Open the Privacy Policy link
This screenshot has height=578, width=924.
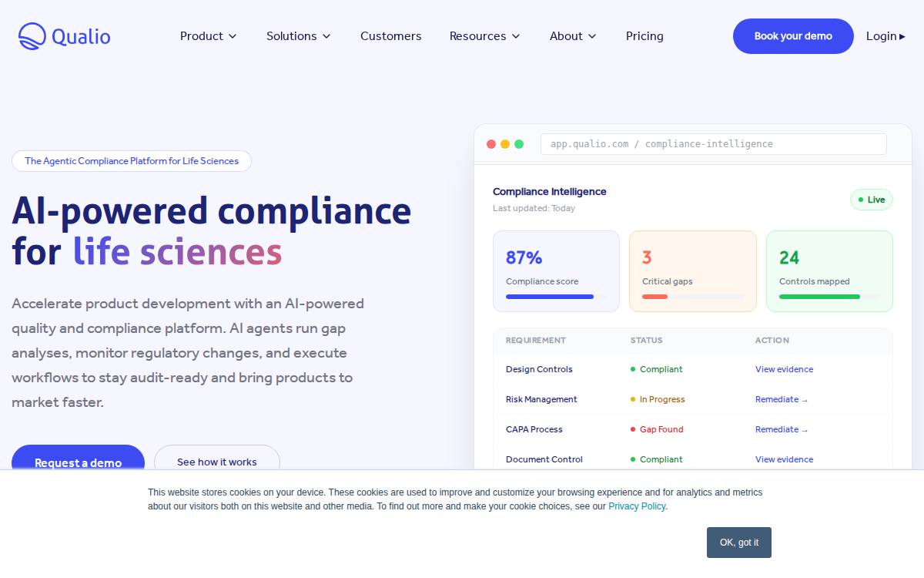637,506
